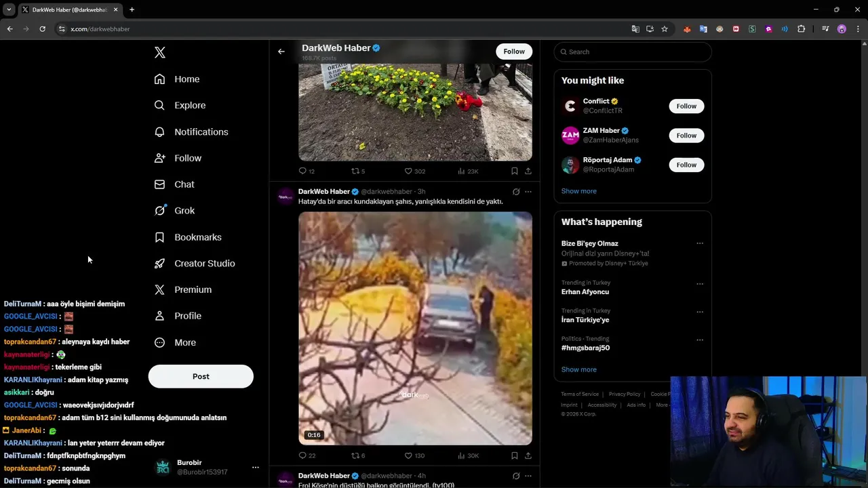Screen dimensions: 868x488
Task: Open DarkWeb Haber avatar on Hatay post
Action: pos(285,197)
